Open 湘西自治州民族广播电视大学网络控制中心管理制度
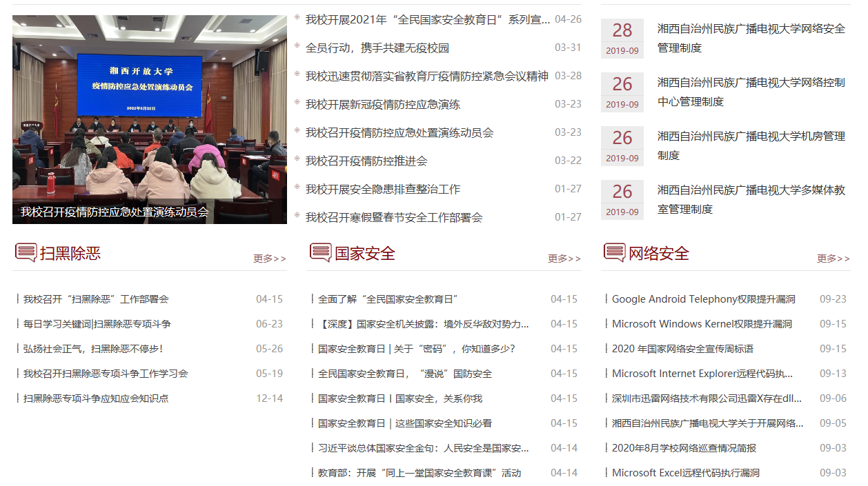 [751, 92]
